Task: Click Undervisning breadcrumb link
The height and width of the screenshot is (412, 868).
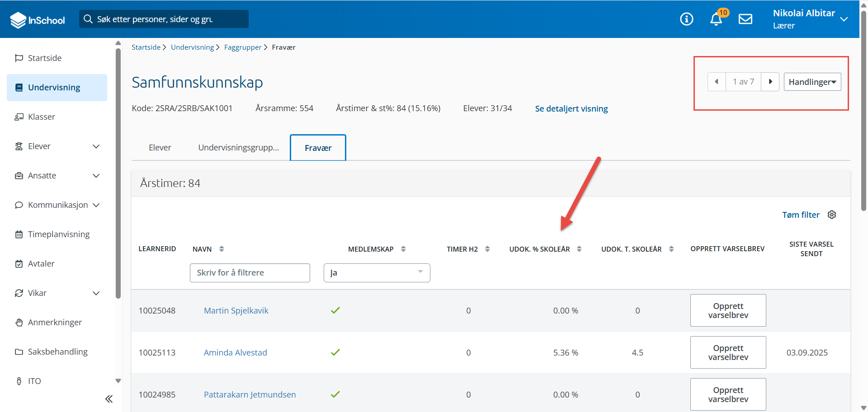Action: pos(192,47)
